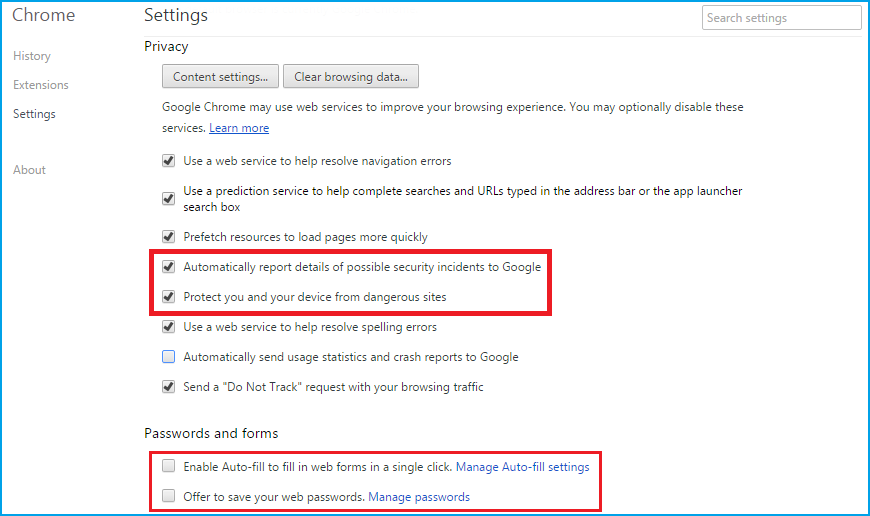The height and width of the screenshot is (516, 870).
Task: Click the Content settings button
Action: coord(220,77)
